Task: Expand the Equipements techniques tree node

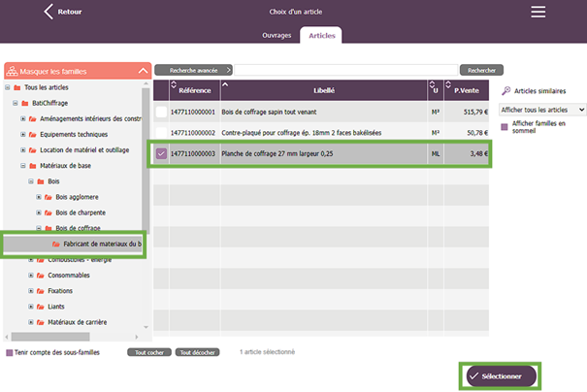Action: [22, 134]
